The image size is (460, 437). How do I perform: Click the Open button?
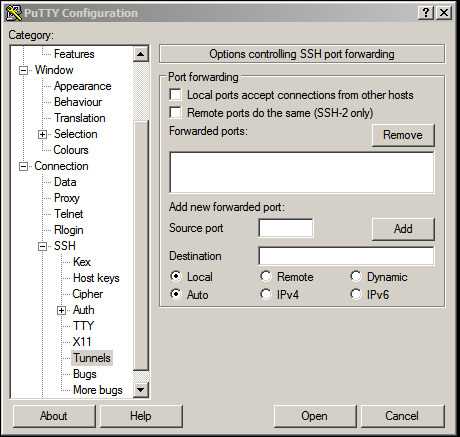point(314,416)
